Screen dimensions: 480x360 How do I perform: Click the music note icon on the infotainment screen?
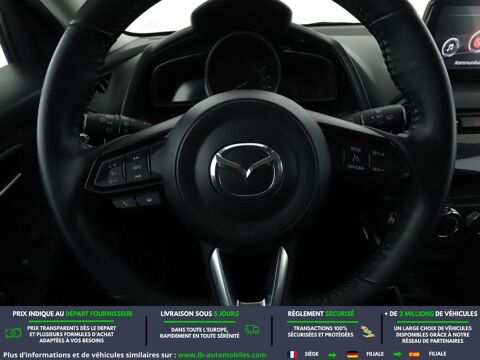tap(450, 47)
